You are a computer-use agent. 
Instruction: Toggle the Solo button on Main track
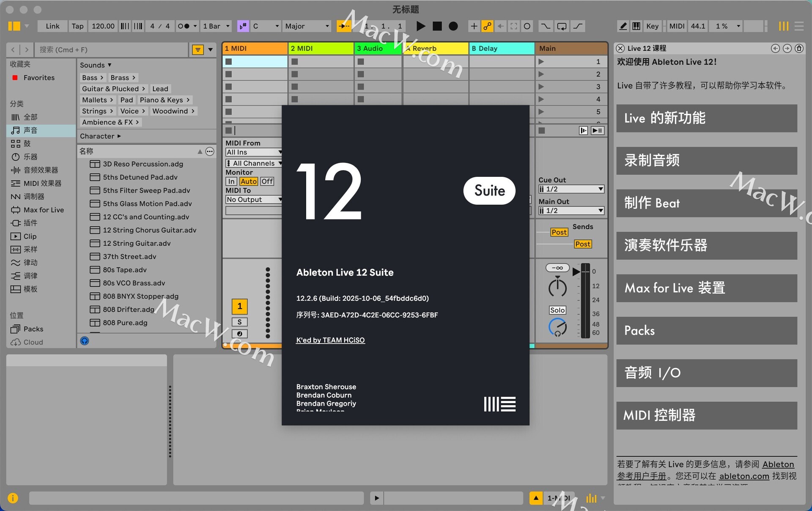click(x=557, y=310)
